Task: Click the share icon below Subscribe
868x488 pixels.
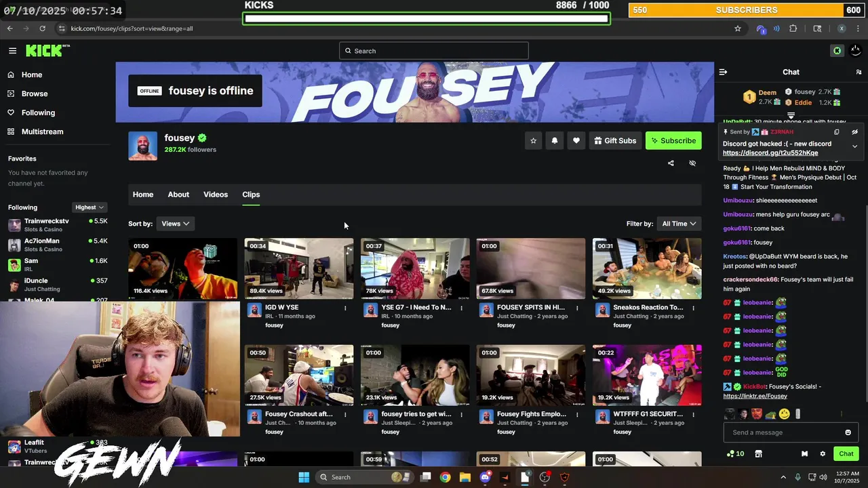Action: tap(671, 163)
